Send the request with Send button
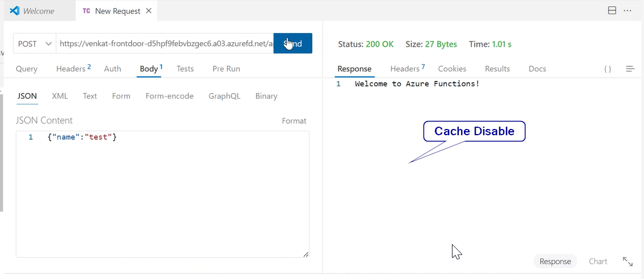The width and height of the screenshot is (644, 279). [293, 43]
